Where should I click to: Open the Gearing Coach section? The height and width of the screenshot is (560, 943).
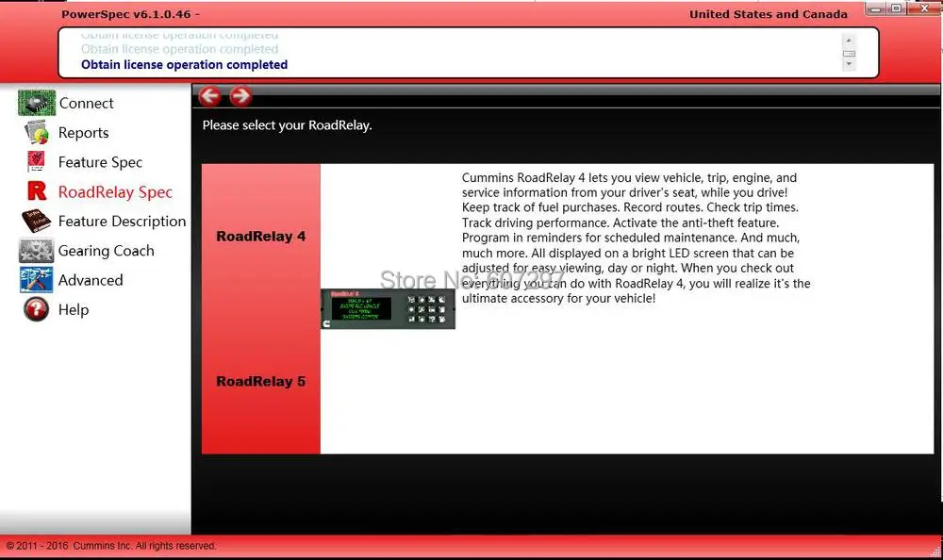pyautogui.click(x=106, y=251)
